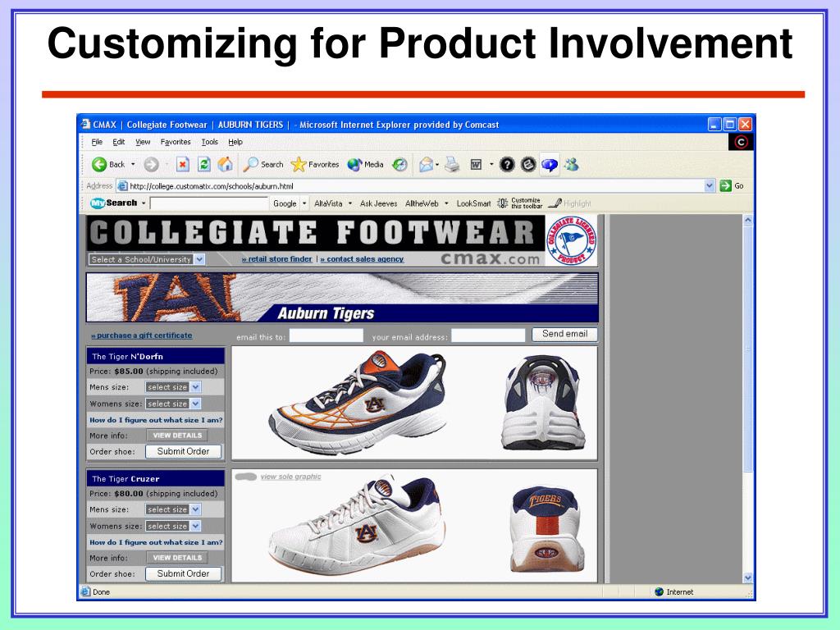Open the Search pane magnifier icon
The width and height of the screenshot is (840, 630).
pos(251,164)
